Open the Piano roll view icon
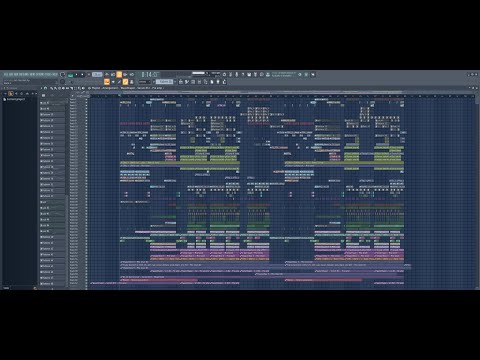This screenshot has height=360, width=480. pos(187,82)
